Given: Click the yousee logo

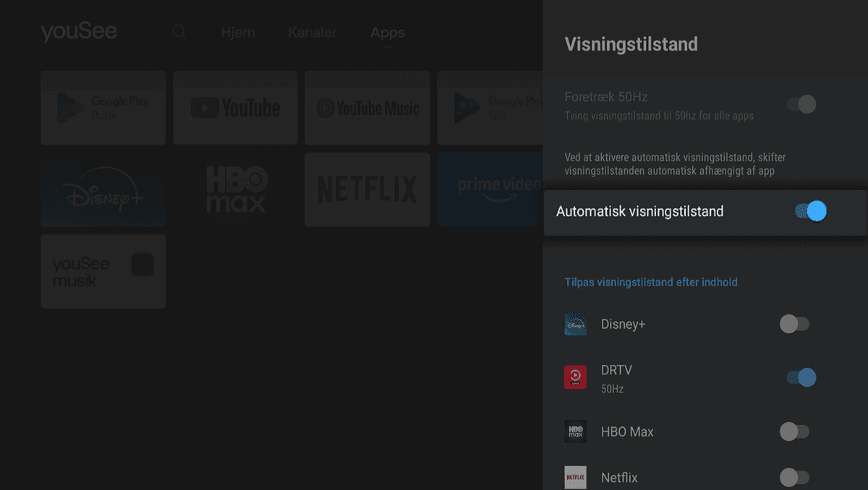Looking at the screenshot, I should pyautogui.click(x=79, y=30).
